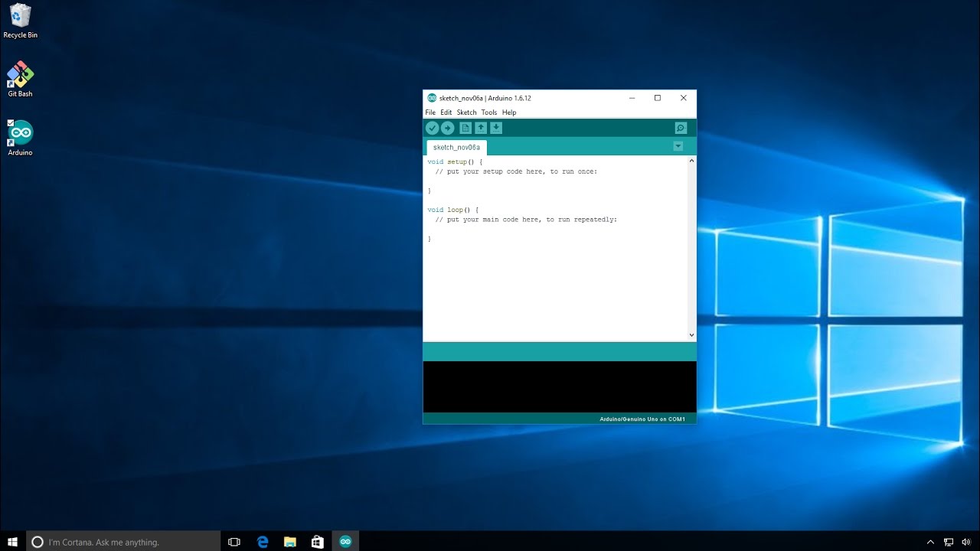The width and height of the screenshot is (980, 551).
Task: Open Task View from taskbar
Action: [234, 542]
